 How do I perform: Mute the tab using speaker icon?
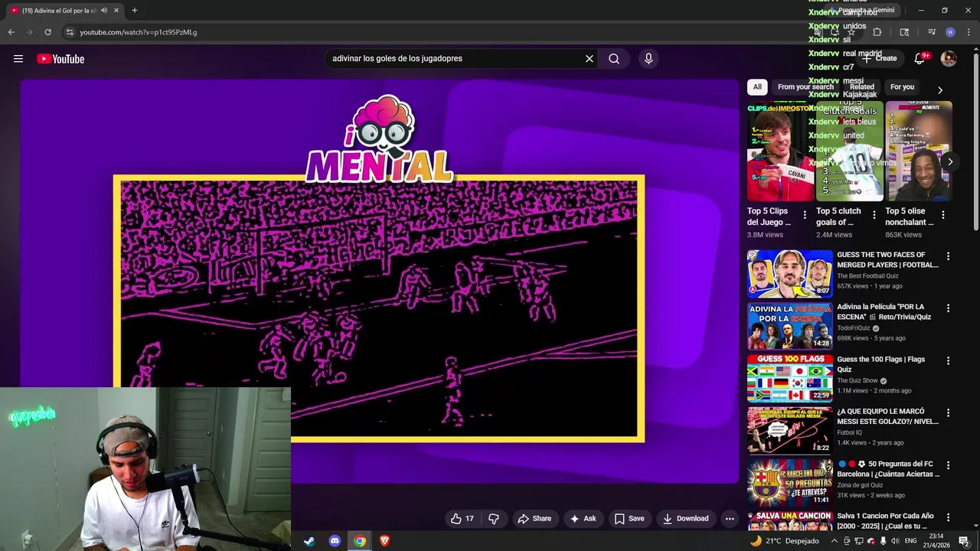pos(104,10)
